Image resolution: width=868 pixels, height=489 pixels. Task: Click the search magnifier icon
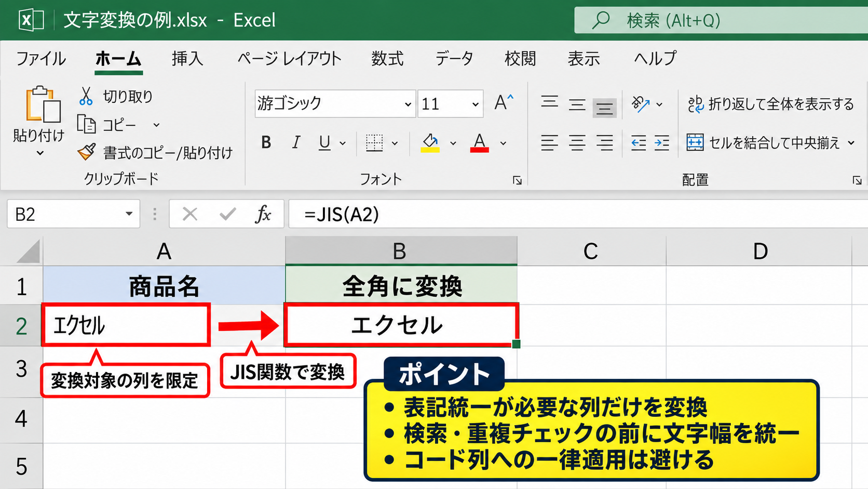(601, 20)
